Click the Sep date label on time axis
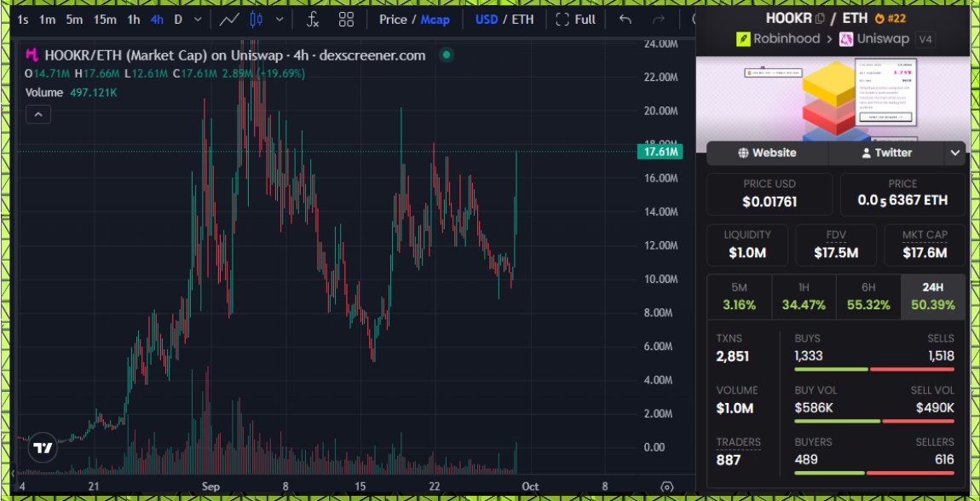 tap(210, 487)
